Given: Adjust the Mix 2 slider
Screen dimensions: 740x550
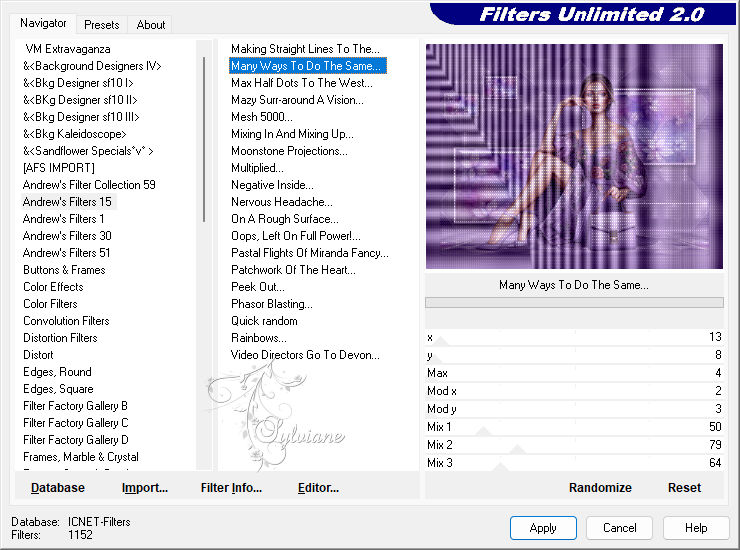Looking at the screenshot, I should 574,445.
